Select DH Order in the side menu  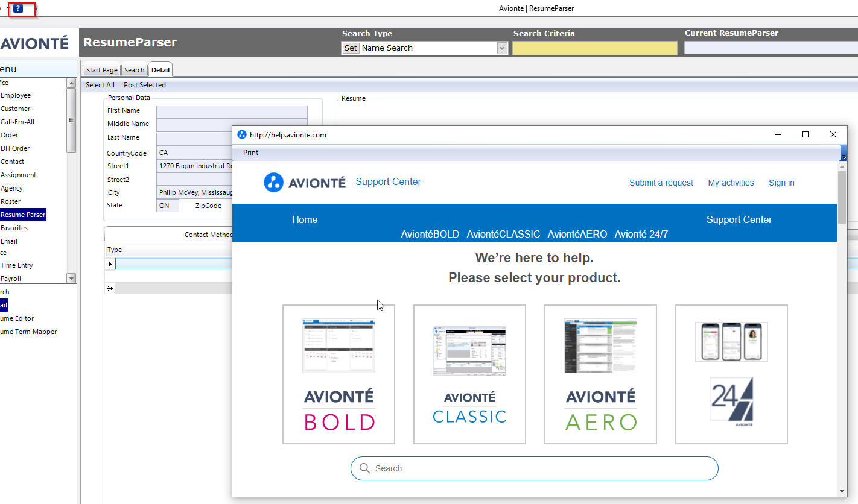(15, 148)
